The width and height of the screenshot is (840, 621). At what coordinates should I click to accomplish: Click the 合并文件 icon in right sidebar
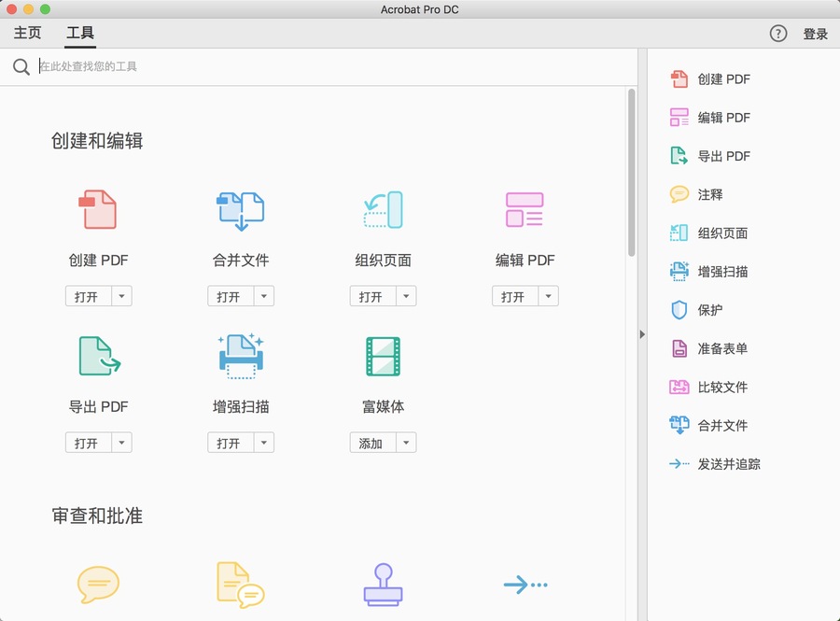click(x=679, y=426)
